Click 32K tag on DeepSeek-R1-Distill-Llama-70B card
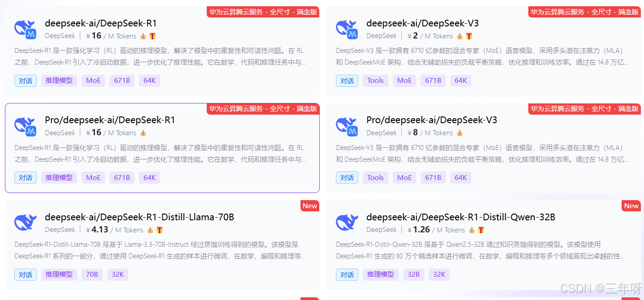644x300 pixels. pos(118,274)
